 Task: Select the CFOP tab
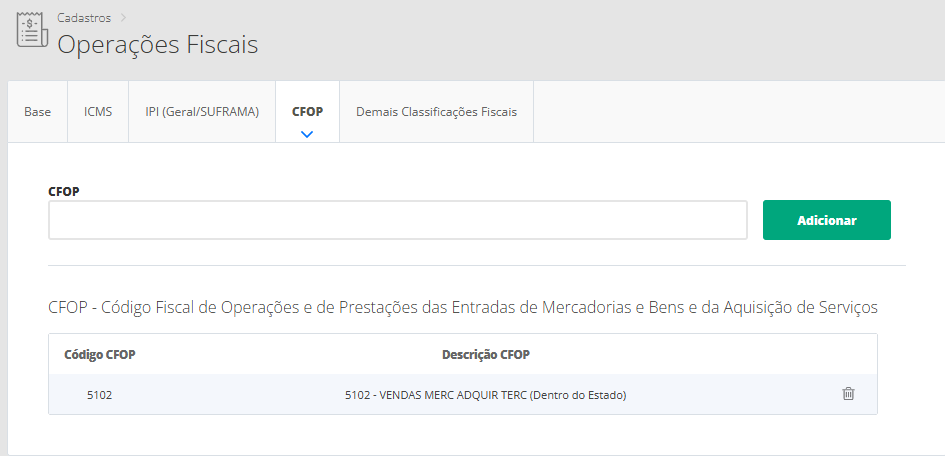307,112
